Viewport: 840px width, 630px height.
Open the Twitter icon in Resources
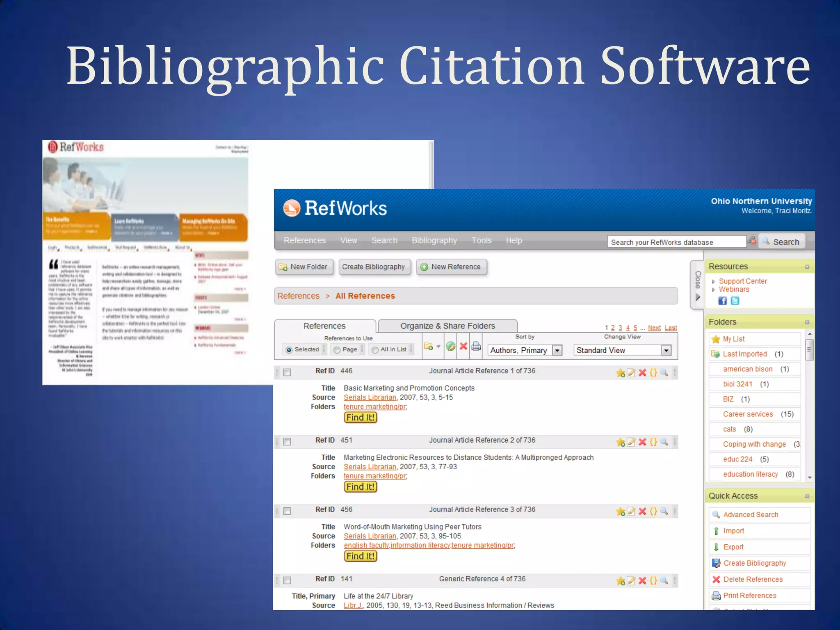pos(735,301)
